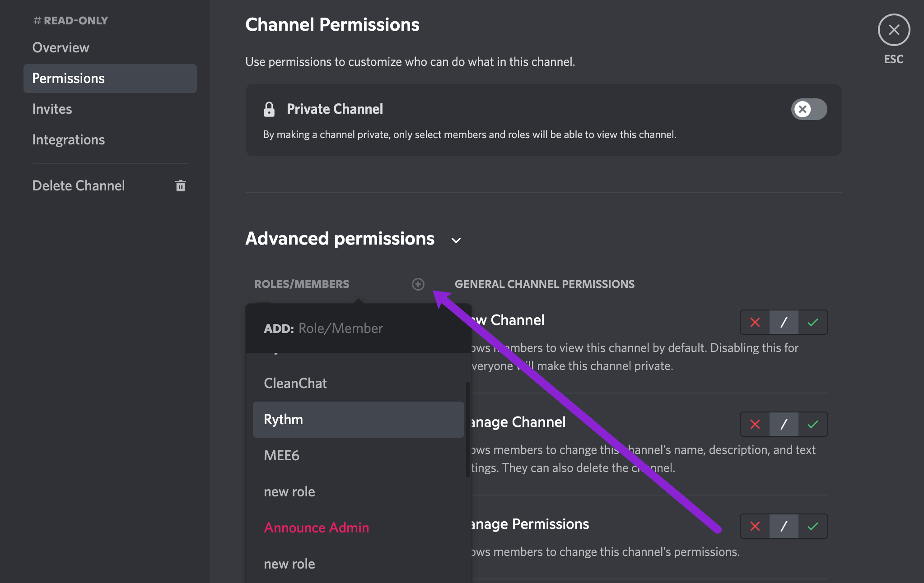Choose MEE6 in the Add Role list
The width and height of the screenshot is (924, 583).
pos(282,456)
